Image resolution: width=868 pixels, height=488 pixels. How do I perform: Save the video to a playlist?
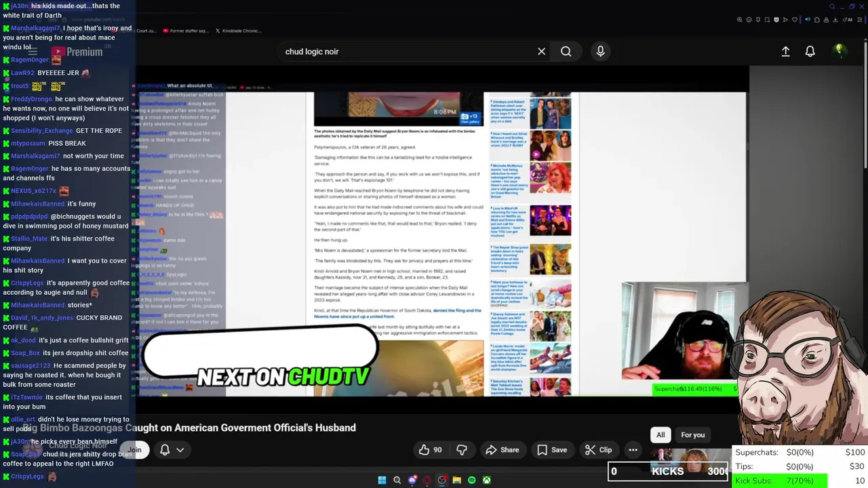click(x=552, y=450)
